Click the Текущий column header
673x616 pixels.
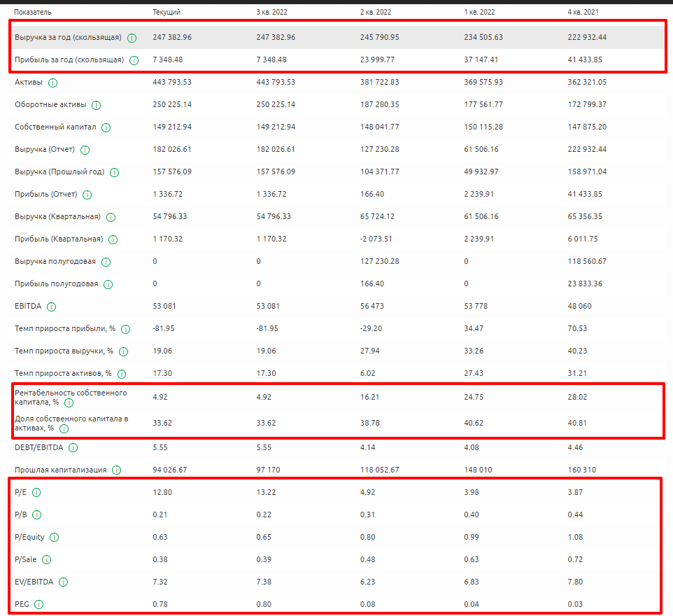[167, 12]
